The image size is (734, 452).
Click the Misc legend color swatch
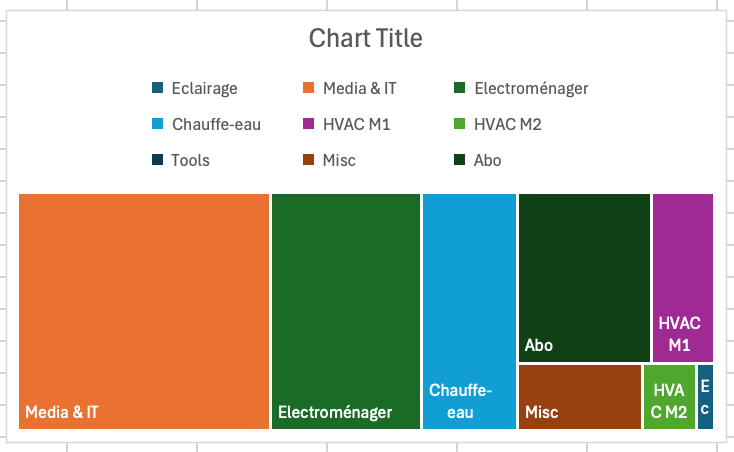tap(308, 160)
